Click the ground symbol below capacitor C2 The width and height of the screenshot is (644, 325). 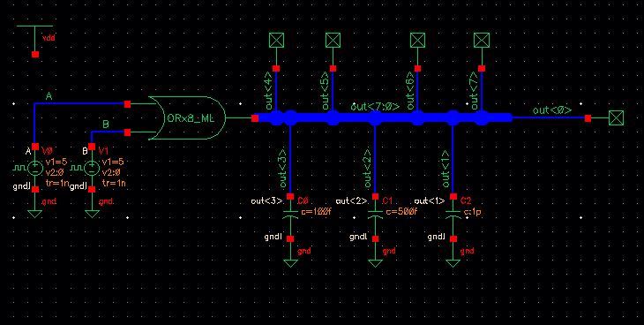(453, 263)
